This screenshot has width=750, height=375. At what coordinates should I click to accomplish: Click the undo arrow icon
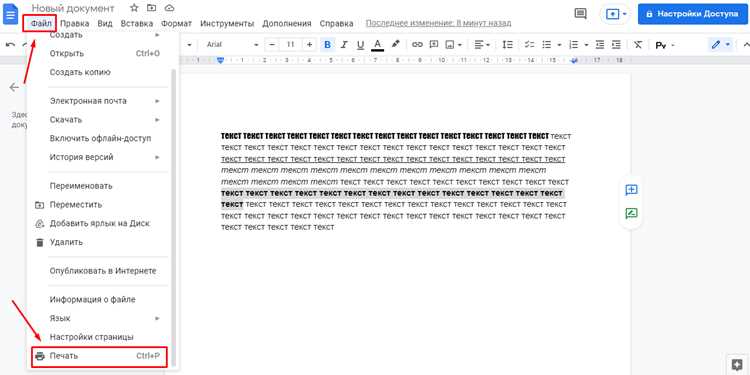coord(10,44)
